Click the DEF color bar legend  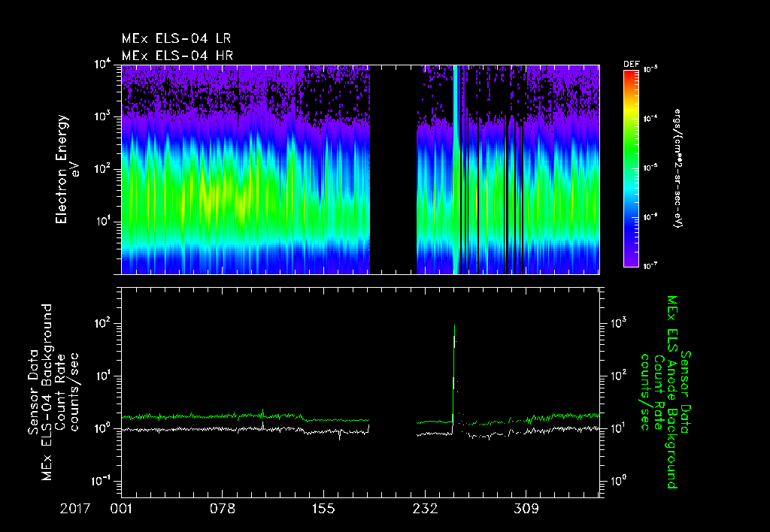click(x=631, y=168)
